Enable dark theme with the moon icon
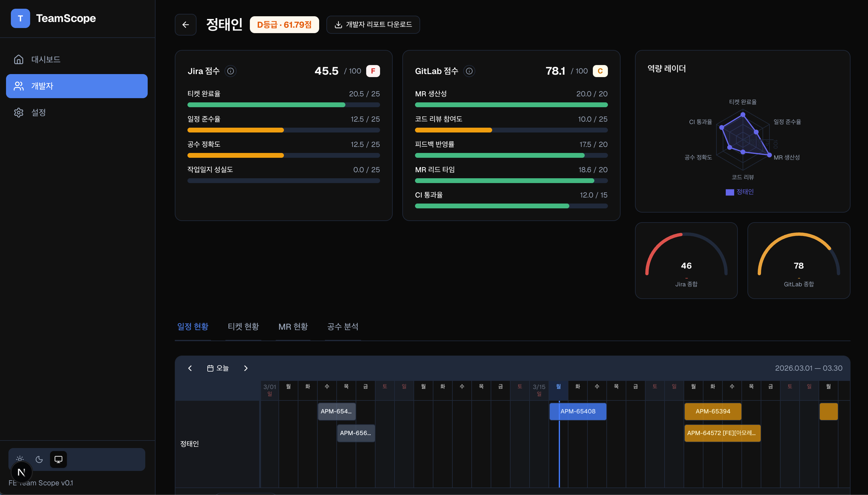The height and width of the screenshot is (495, 868). (x=39, y=459)
